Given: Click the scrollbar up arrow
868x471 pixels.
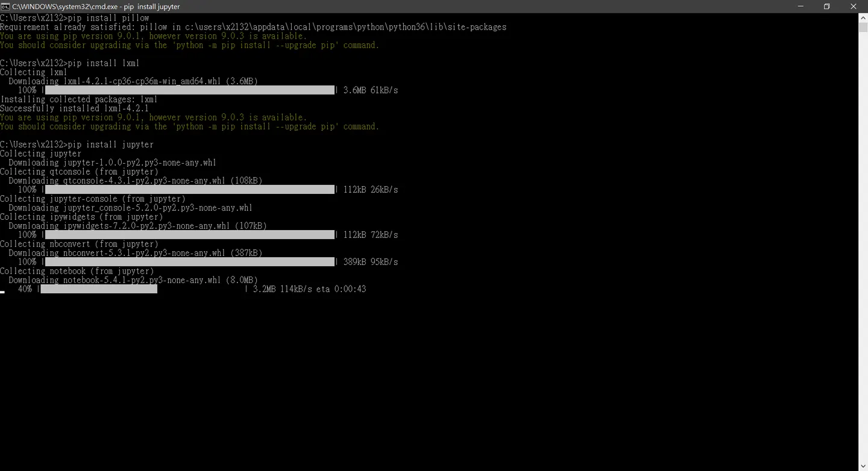Looking at the screenshot, I should click(x=863, y=17).
